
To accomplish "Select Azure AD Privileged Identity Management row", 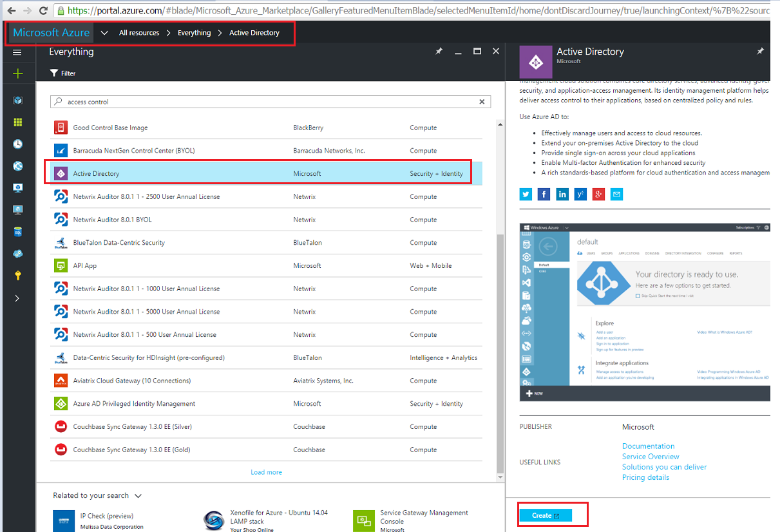I will [x=266, y=404].
